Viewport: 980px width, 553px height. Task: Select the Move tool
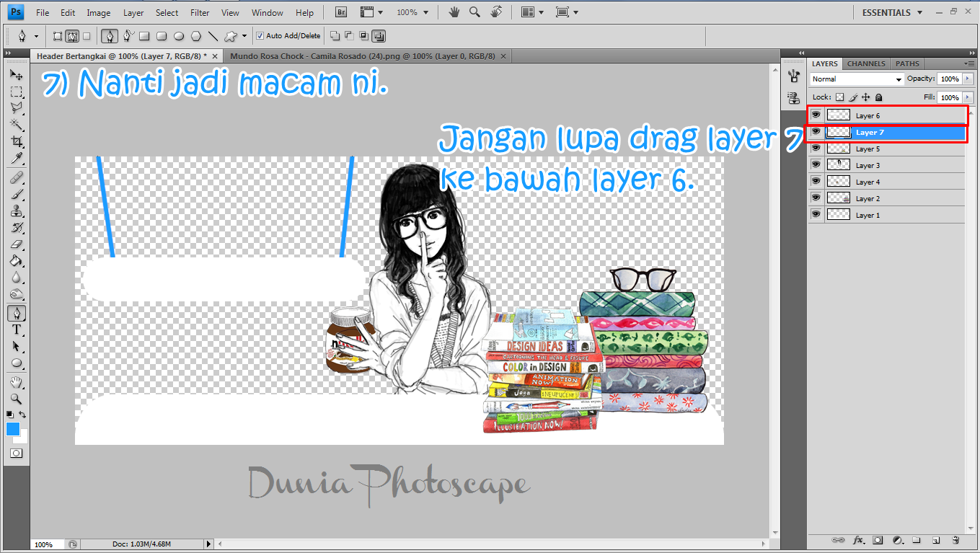pos(17,74)
